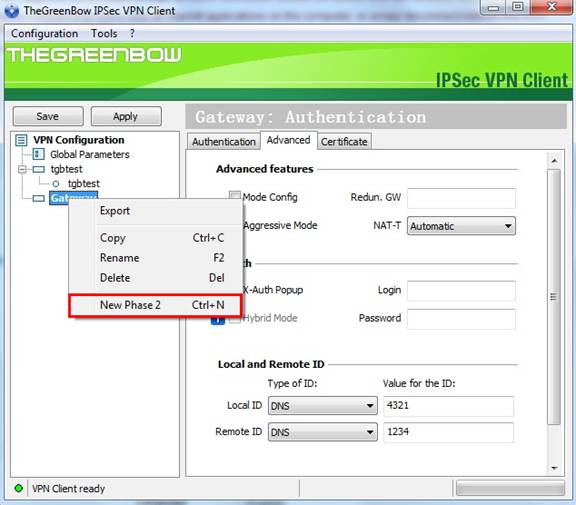Select the Advanced tab

point(288,140)
